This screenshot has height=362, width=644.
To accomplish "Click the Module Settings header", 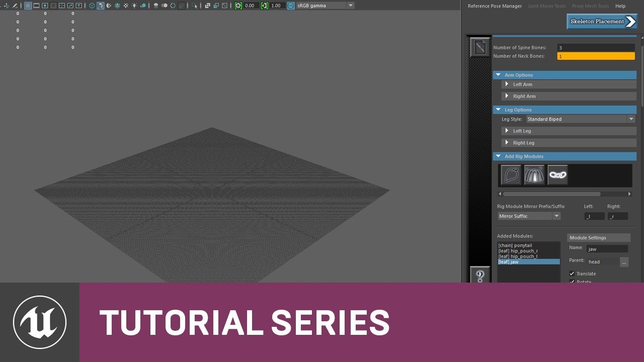I will 599,238.
